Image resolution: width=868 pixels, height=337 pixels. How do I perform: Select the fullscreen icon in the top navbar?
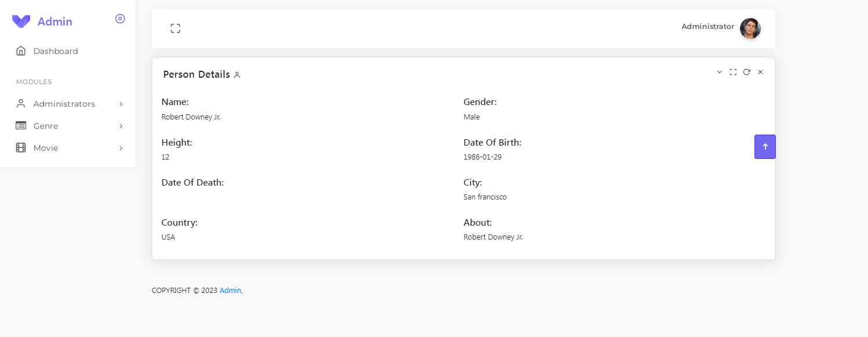coord(176,27)
